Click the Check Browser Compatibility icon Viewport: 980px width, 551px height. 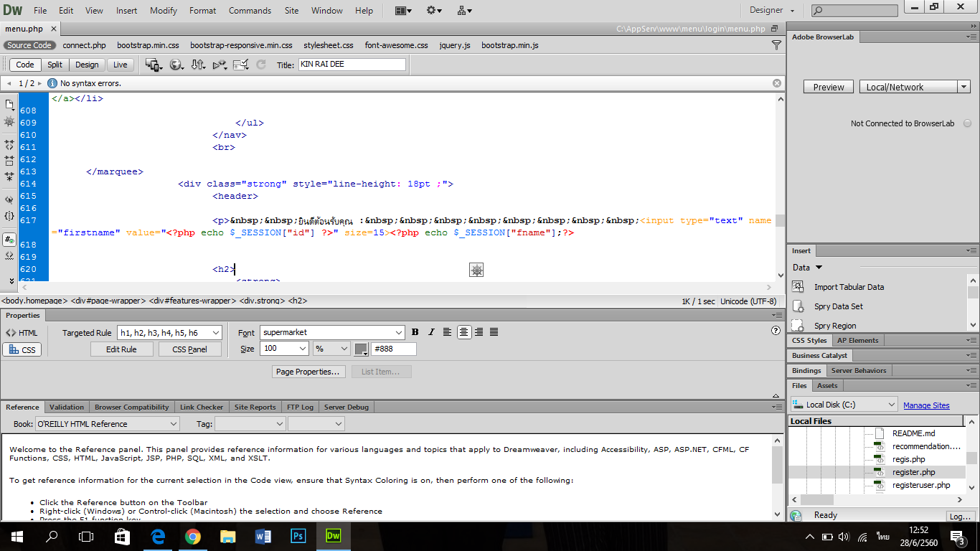point(241,65)
